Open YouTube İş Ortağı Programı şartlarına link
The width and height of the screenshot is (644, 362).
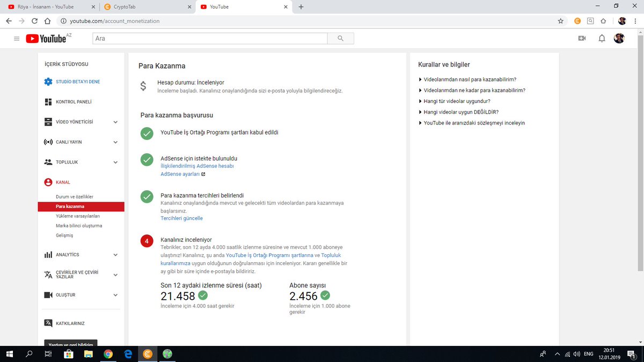pos(269,256)
